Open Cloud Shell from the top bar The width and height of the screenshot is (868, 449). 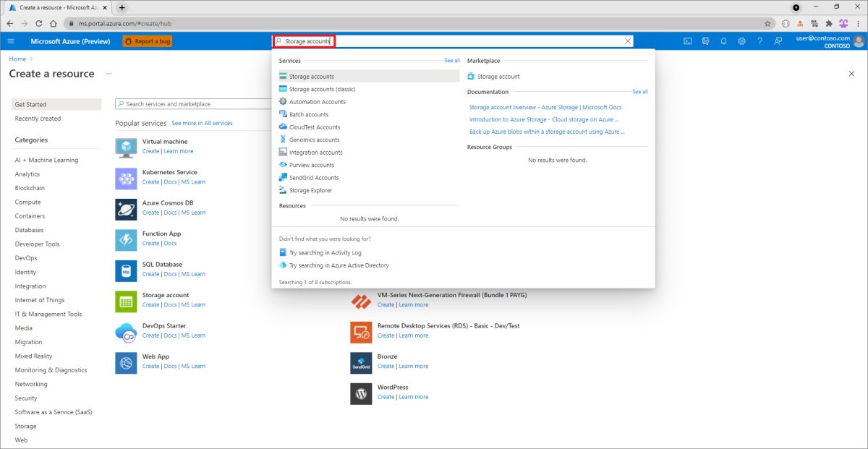point(688,41)
